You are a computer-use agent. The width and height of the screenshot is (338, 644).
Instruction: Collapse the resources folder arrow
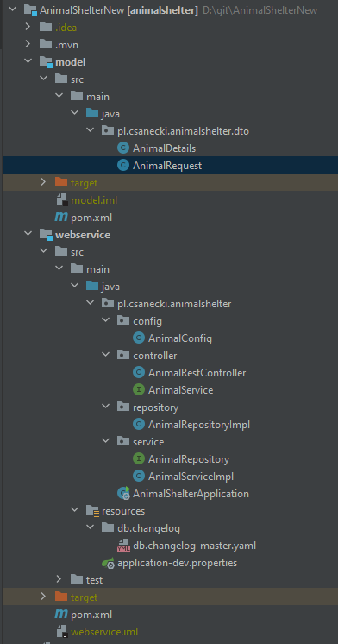[x=75, y=510]
